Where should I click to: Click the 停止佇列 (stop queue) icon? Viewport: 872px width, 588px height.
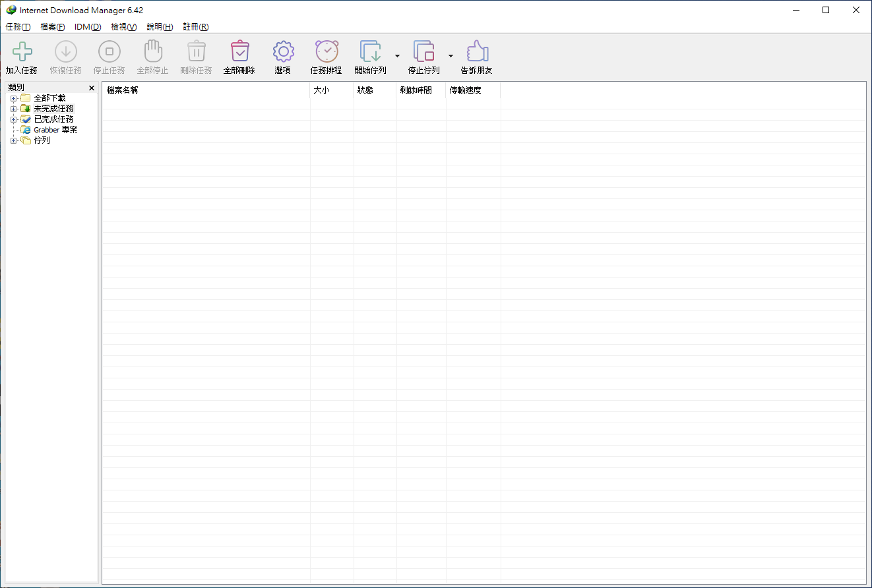pyautogui.click(x=423, y=52)
